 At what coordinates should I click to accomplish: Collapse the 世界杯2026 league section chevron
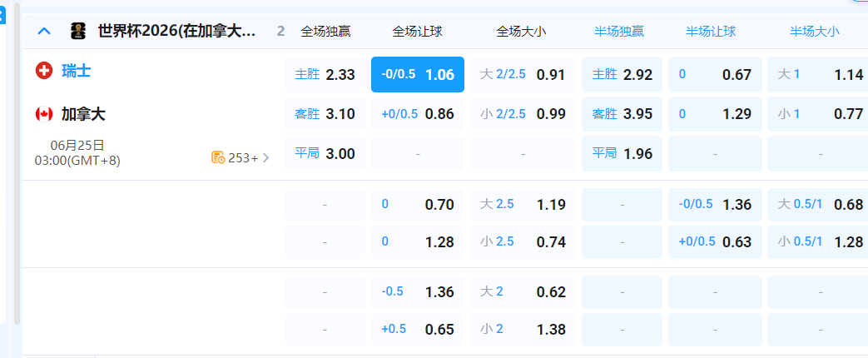click(x=44, y=31)
